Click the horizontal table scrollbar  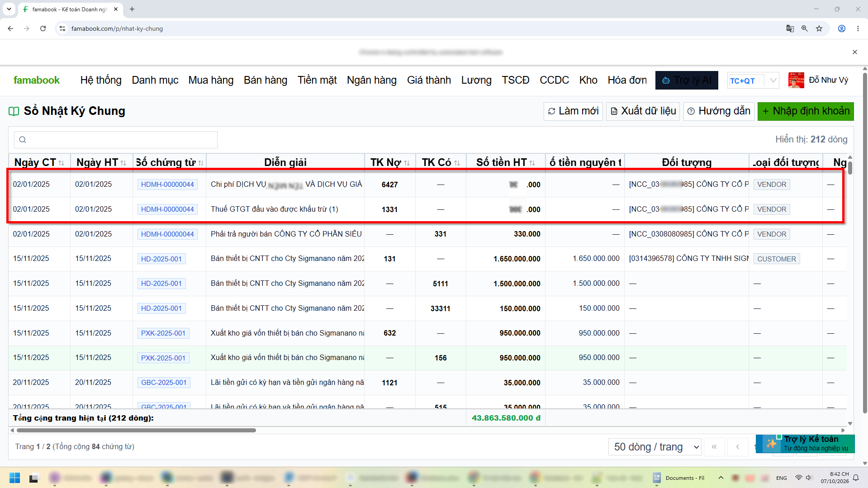136,431
